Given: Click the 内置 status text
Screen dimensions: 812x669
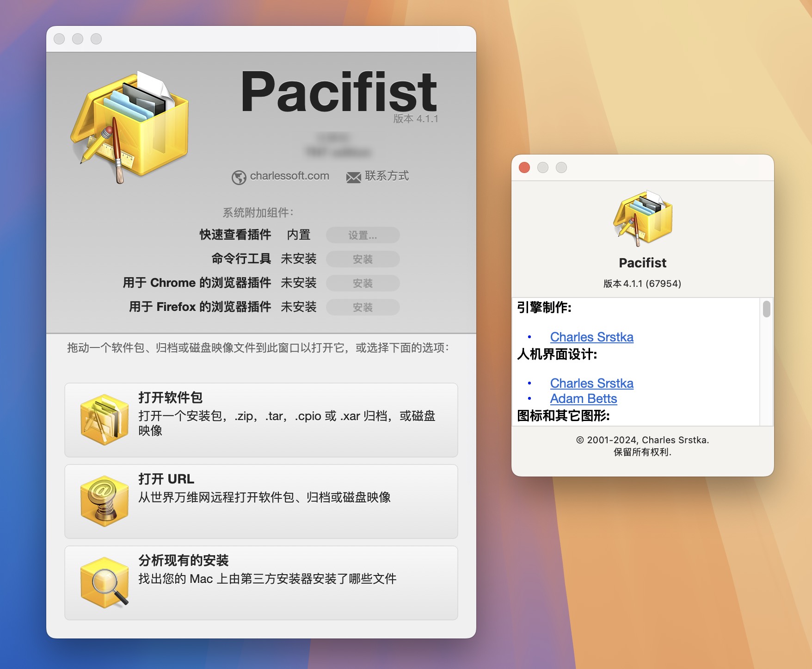Looking at the screenshot, I should [x=299, y=235].
